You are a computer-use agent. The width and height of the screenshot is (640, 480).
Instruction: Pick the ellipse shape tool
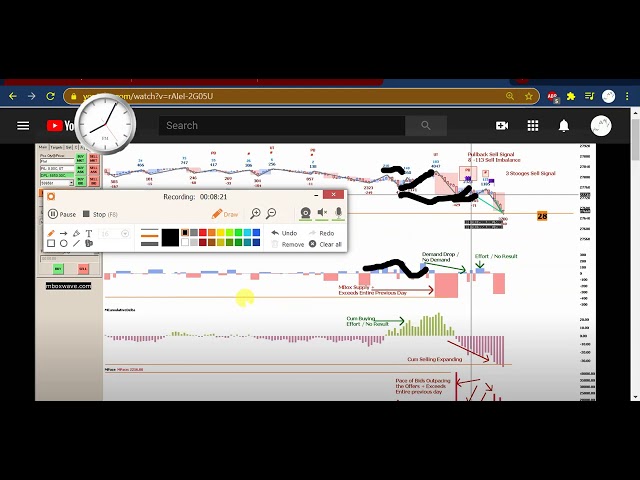pos(64,243)
